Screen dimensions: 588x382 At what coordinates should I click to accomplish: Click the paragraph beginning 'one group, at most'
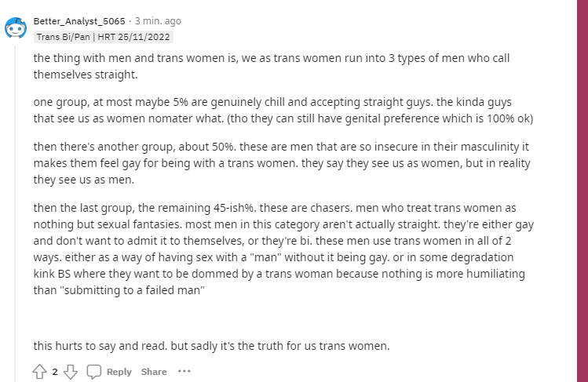283,110
